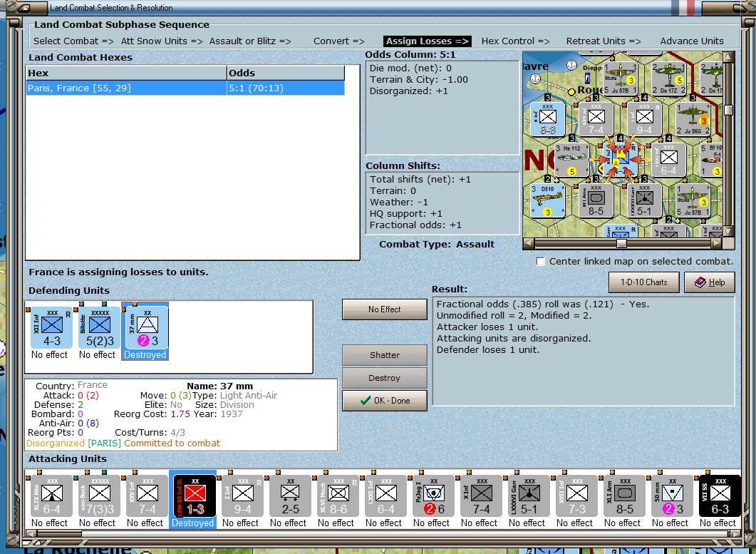The height and width of the screenshot is (554, 756).
Task: Select the XVIII Inf 7-3 attacking unit
Action: (x=576, y=496)
